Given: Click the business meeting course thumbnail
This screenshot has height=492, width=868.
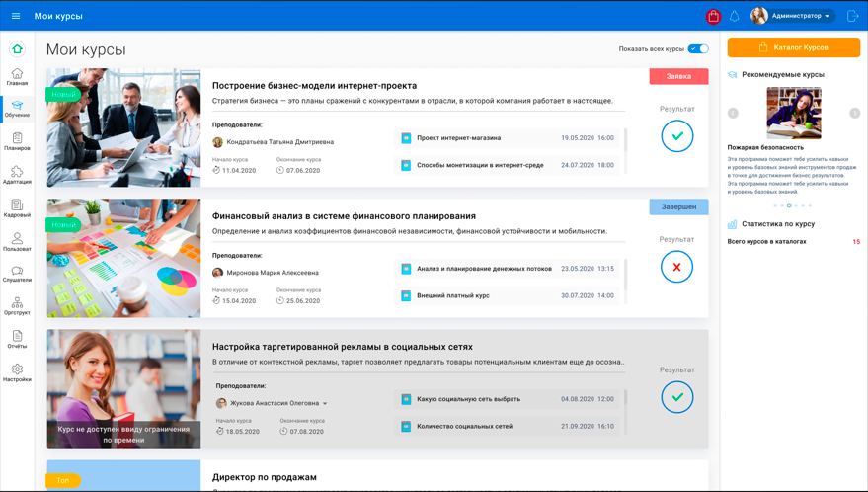Looking at the screenshot, I should click(x=123, y=127).
